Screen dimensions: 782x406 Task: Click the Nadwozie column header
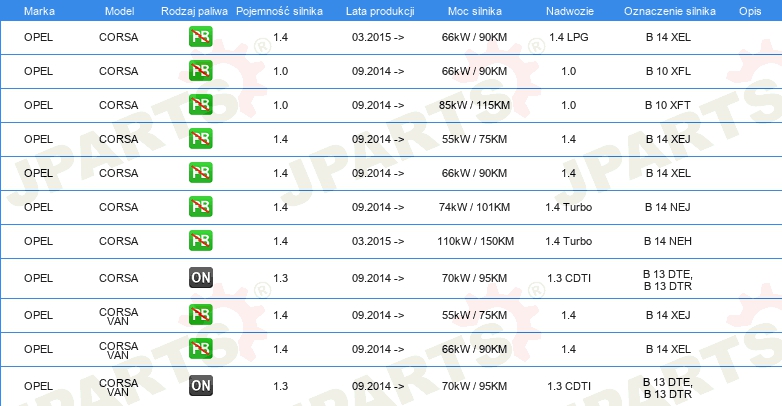570,11
